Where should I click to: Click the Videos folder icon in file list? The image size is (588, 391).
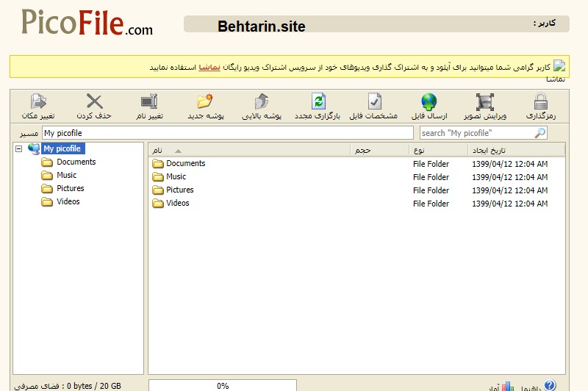(x=158, y=203)
